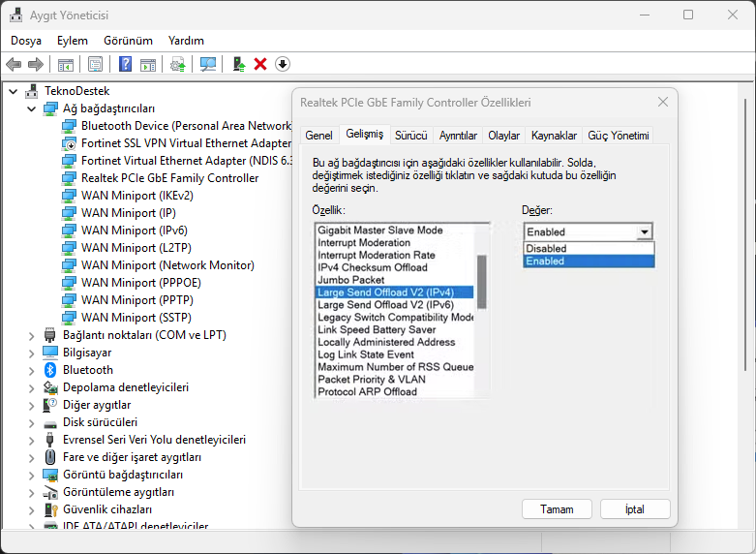Click the Görüntüleme aygıtları camera icon
This screenshot has height=554, width=756.
coord(50,492)
